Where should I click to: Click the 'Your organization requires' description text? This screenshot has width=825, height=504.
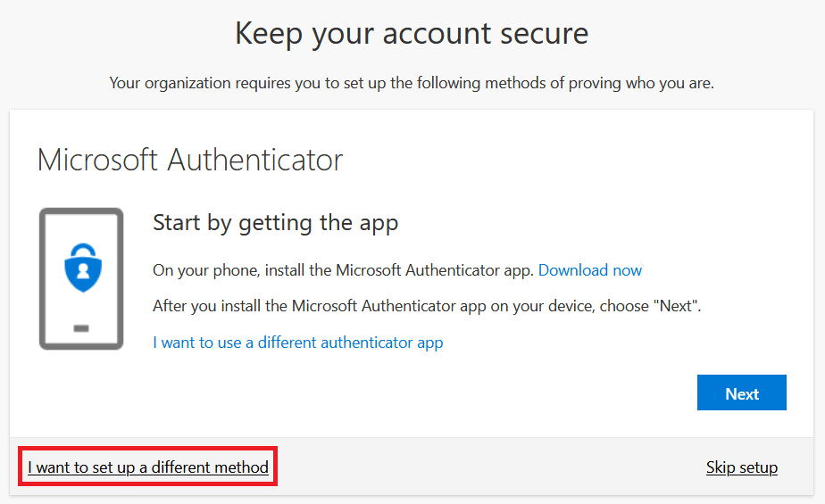(412, 83)
